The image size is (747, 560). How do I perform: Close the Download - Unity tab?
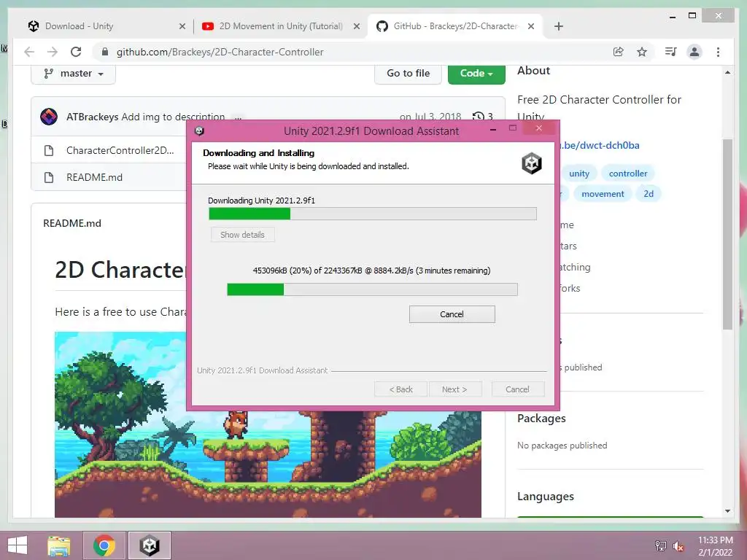point(182,26)
